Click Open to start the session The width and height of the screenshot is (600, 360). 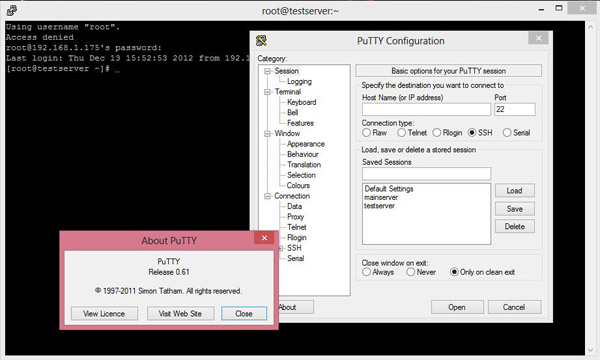457,307
